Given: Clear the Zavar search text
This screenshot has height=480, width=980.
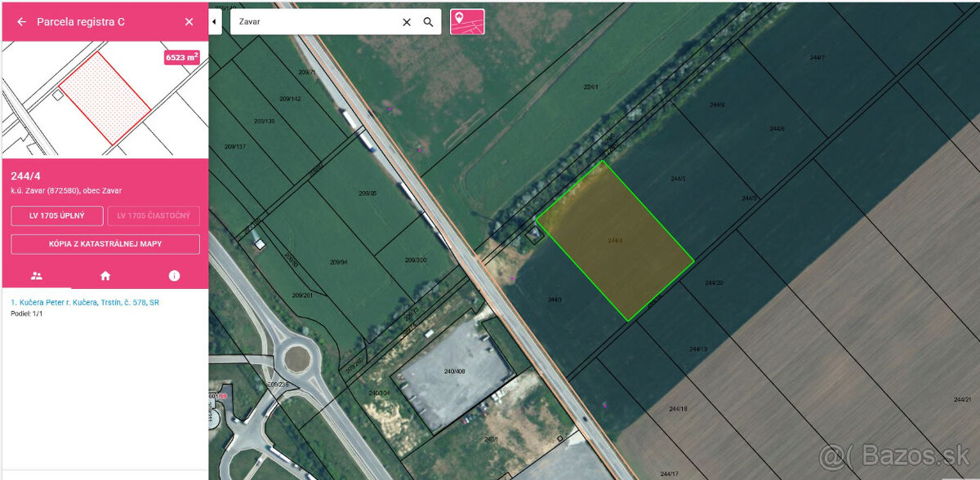Looking at the screenshot, I should coord(407,22).
